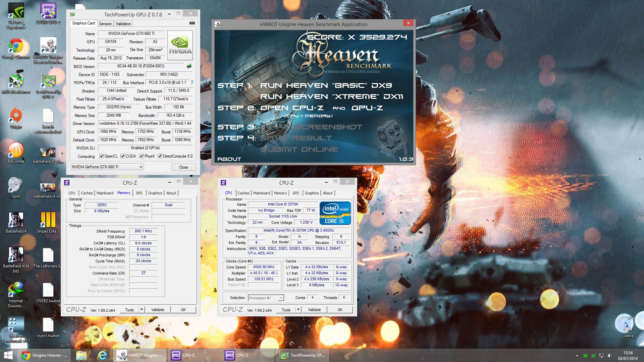This screenshot has height=362, width=644.
Task: Launch Google Chrome desktop icon
Action: [16, 49]
